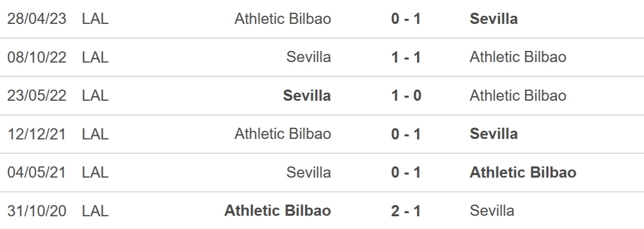This screenshot has height=229, width=644.
Task: Click Athletic Bilbao in the 28/04/23 match
Action: tap(283, 19)
